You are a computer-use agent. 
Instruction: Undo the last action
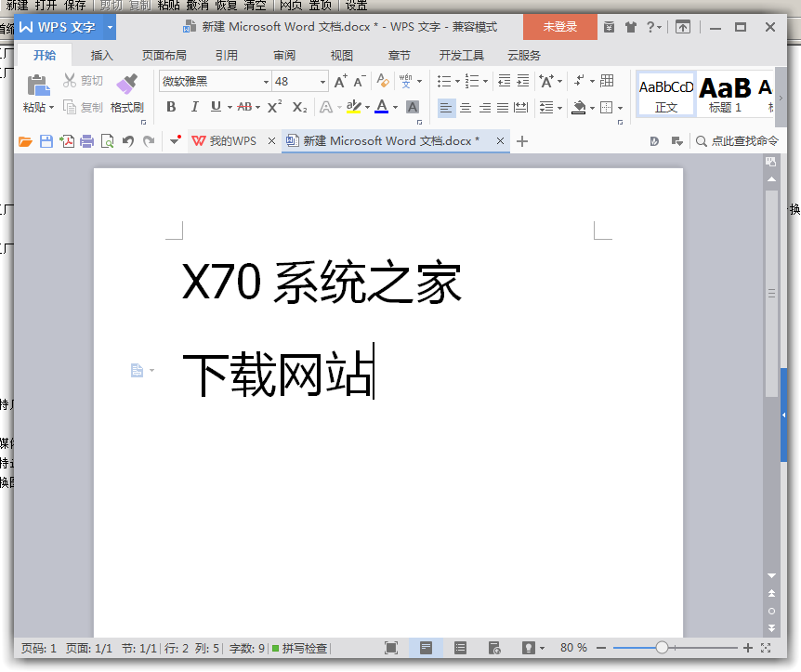(x=128, y=141)
